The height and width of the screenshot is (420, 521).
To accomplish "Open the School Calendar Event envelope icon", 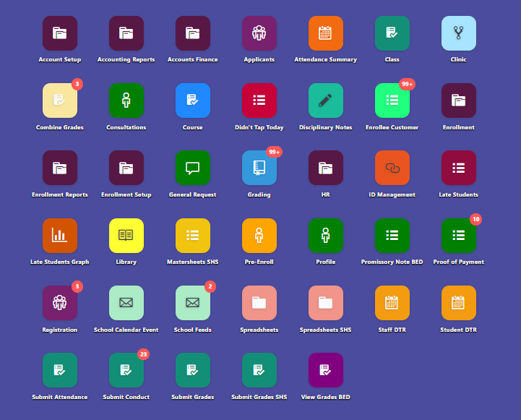I will (x=126, y=303).
